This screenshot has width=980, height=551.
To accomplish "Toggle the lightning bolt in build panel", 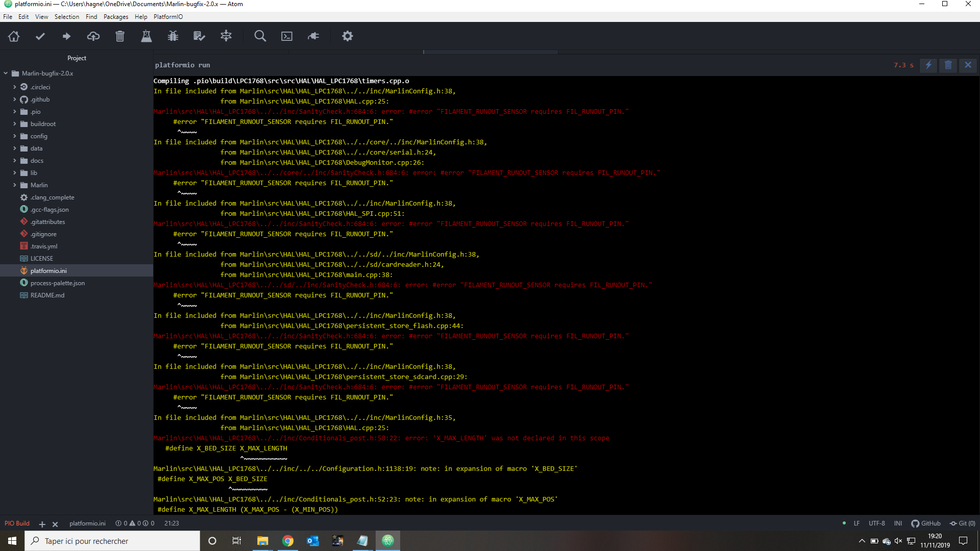I will point(928,65).
